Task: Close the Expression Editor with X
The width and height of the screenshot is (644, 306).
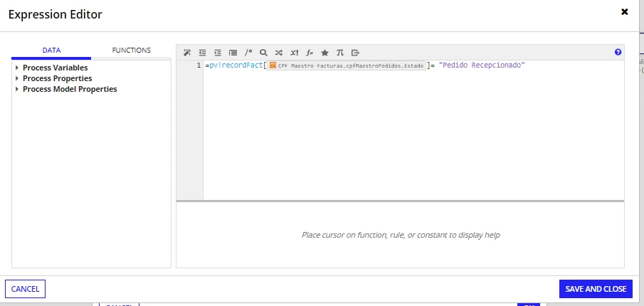Action: tap(624, 12)
